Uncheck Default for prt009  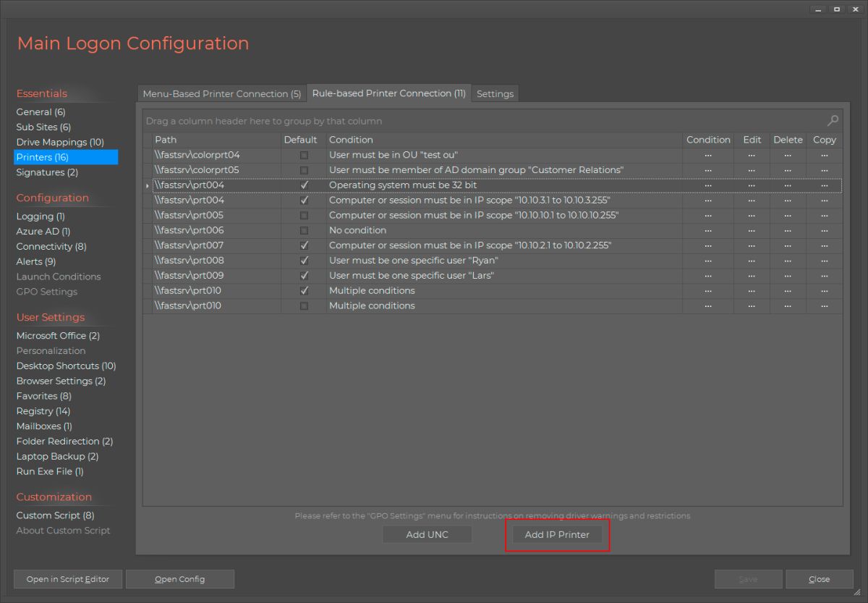304,276
